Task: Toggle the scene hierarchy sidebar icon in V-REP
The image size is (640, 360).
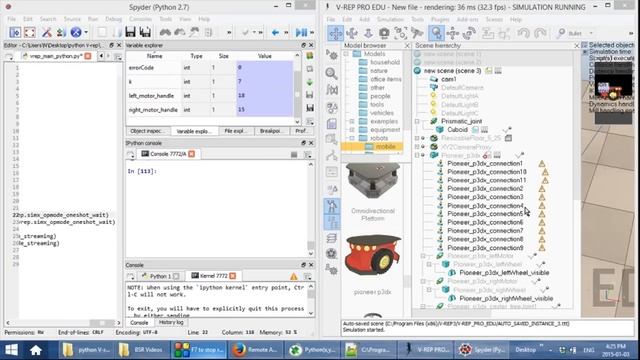Action: pos(331,222)
